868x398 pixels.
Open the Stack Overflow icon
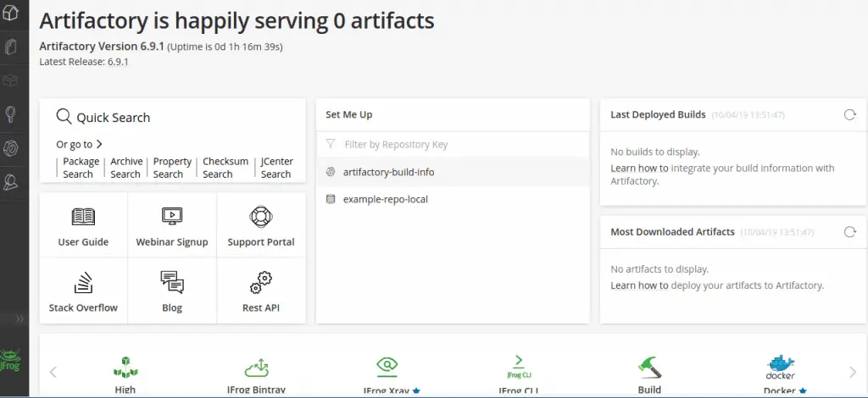coord(83,283)
